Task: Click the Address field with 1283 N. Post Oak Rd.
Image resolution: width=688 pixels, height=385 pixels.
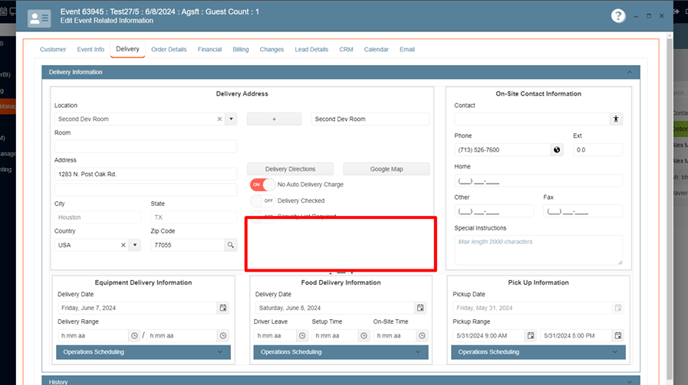Action: tap(146, 174)
